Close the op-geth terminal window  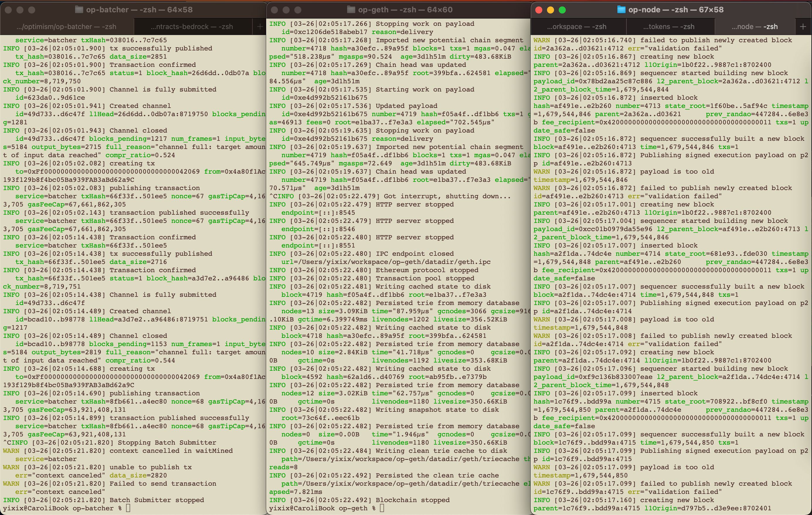tap(274, 10)
